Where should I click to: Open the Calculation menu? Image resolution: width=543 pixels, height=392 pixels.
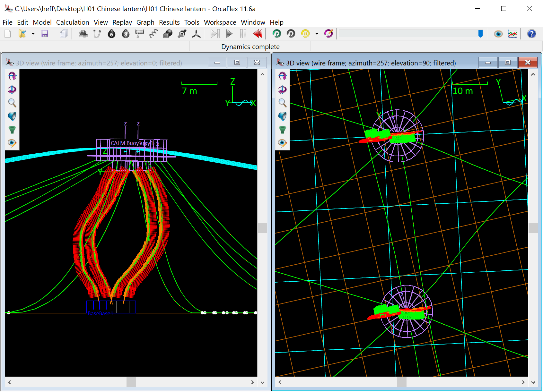point(73,22)
